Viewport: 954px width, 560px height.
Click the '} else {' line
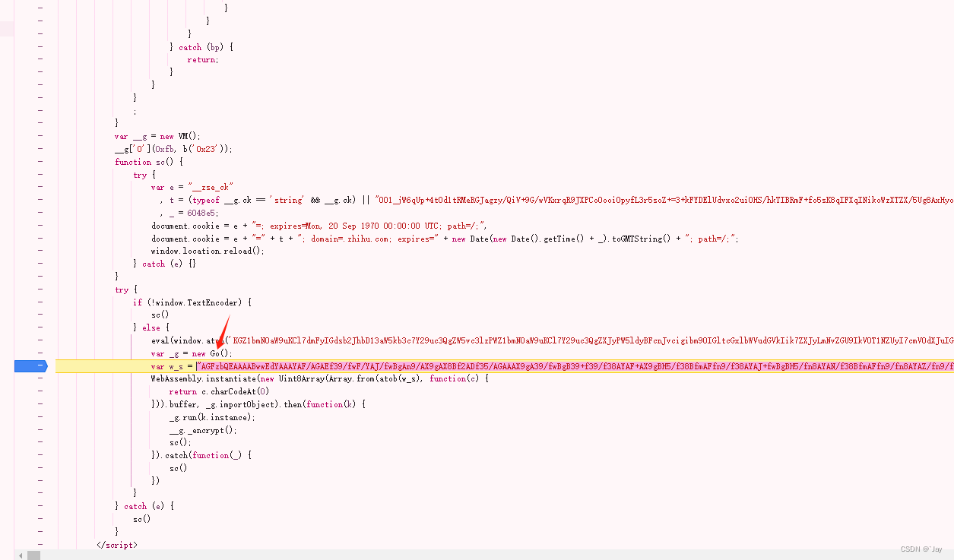click(x=151, y=327)
